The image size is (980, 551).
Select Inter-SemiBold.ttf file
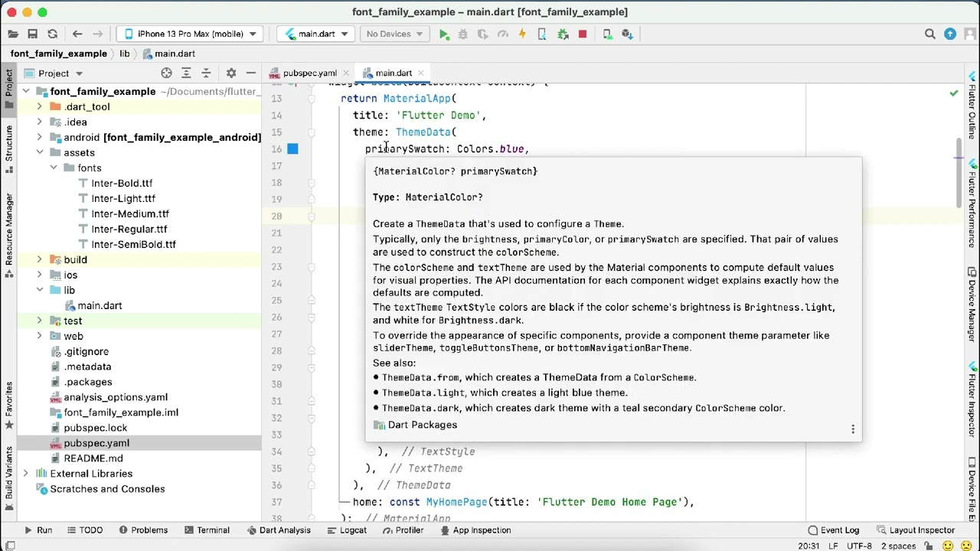pos(133,244)
